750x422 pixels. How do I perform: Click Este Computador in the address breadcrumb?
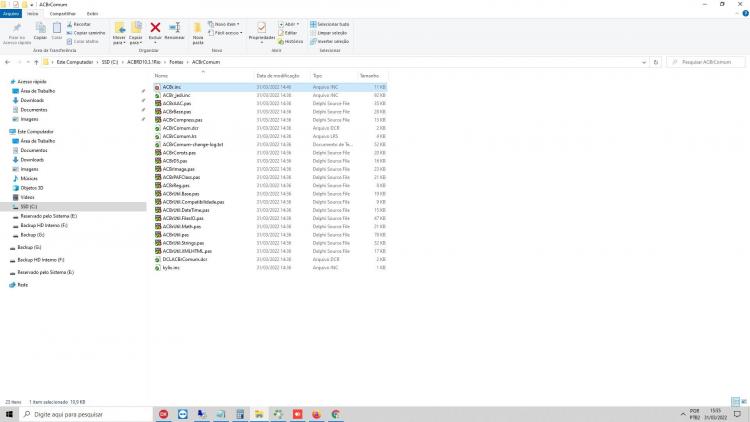click(75, 62)
